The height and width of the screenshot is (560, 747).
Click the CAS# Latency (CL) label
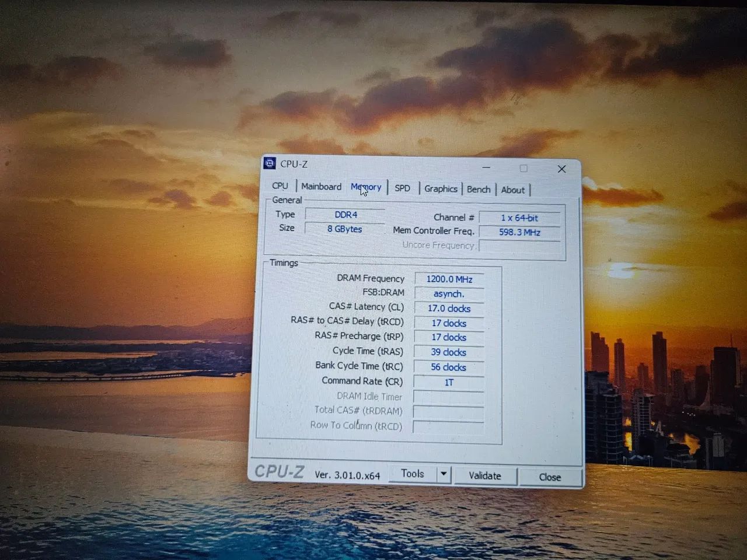pyautogui.click(x=366, y=306)
